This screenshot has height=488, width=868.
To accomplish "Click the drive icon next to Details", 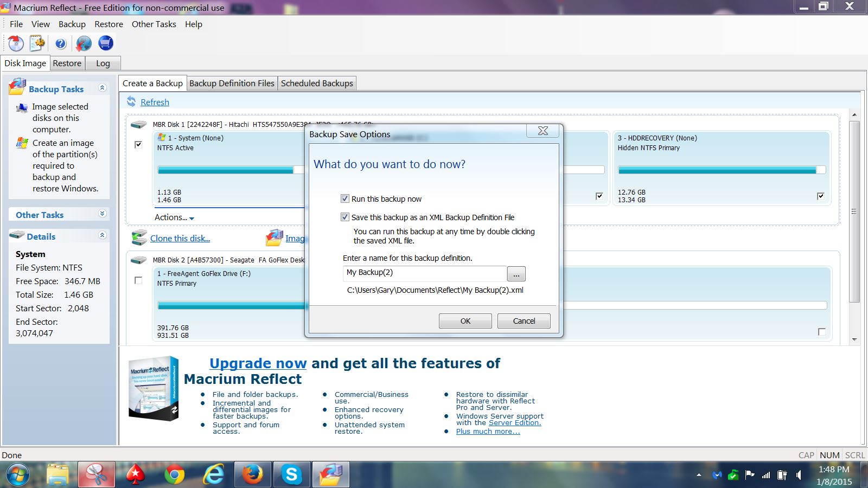I will (x=17, y=235).
